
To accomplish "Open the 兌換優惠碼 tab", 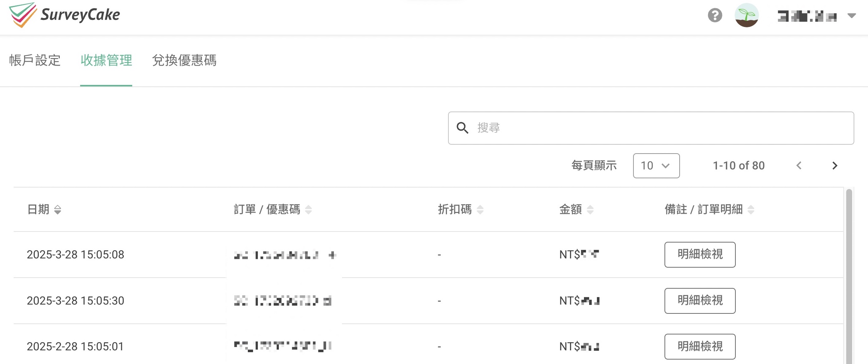I will pos(184,60).
